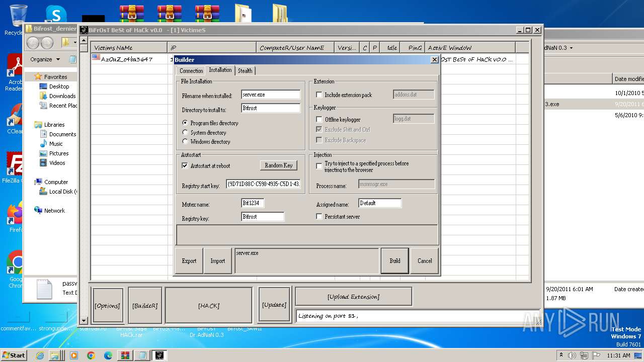This screenshot has width=644, height=362.
Task: Open Microsoft Edge from the taskbar
Action: click(x=108, y=355)
